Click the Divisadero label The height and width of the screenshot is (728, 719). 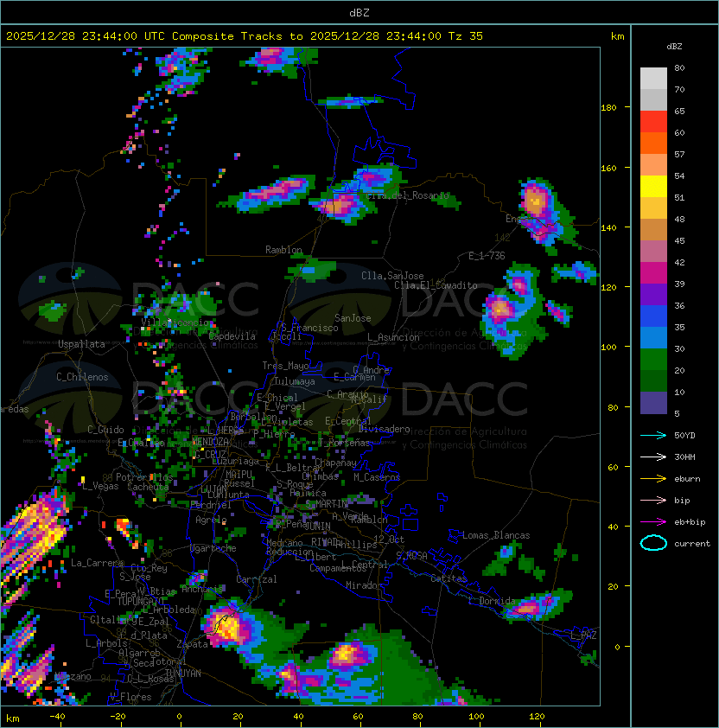(385, 429)
